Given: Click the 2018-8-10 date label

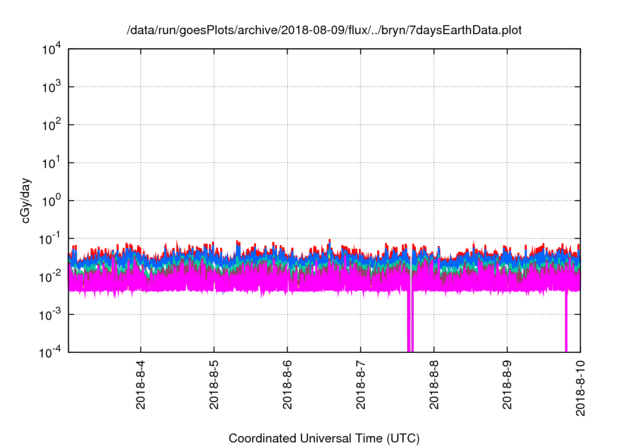Looking at the screenshot, I should tap(580, 388).
